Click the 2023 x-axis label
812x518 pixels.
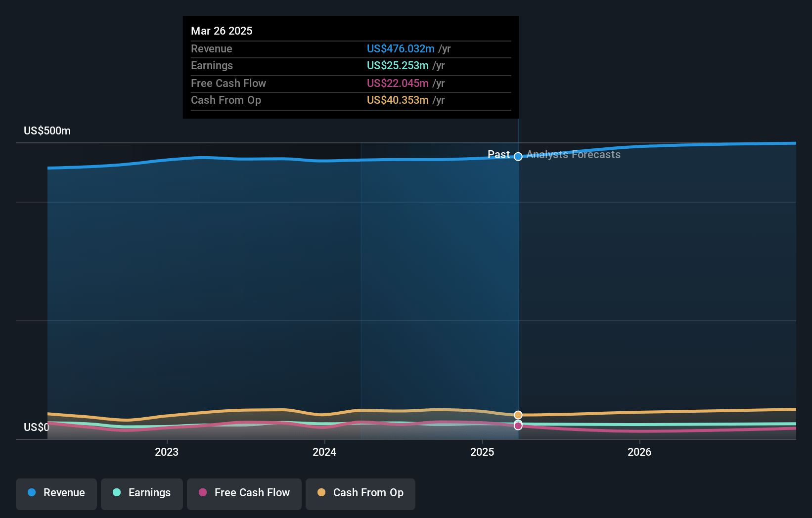[x=167, y=452]
